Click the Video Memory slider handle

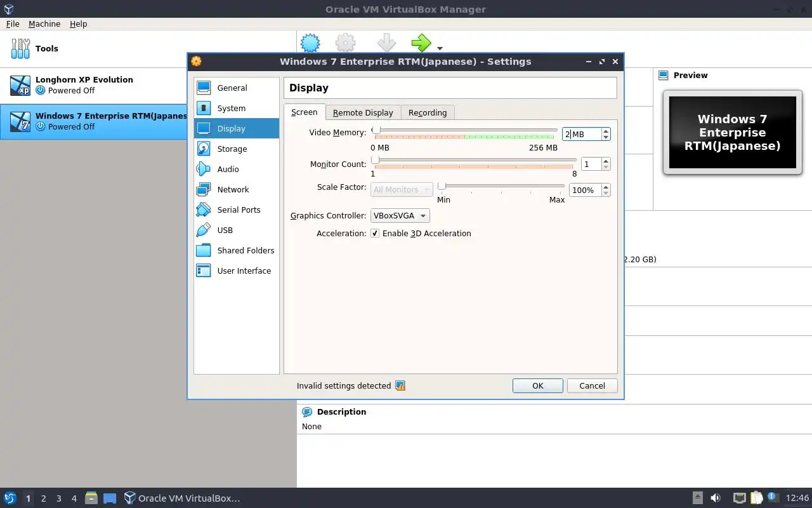pos(376,130)
